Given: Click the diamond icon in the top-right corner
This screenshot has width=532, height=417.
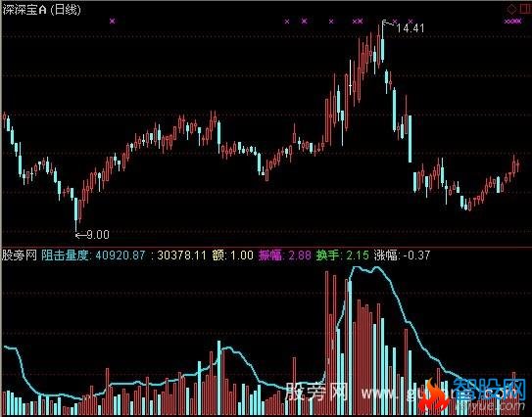Looking at the screenshot, I should click(x=511, y=9).
